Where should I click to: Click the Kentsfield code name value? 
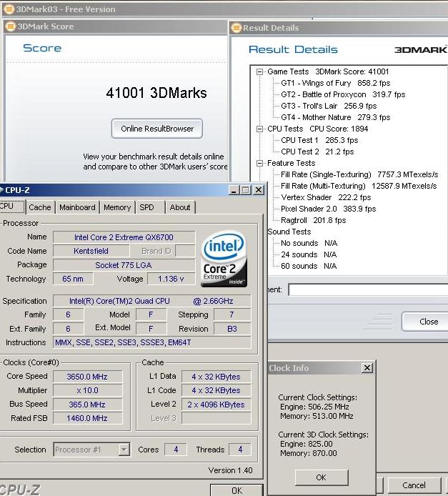(x=91, y=251)
